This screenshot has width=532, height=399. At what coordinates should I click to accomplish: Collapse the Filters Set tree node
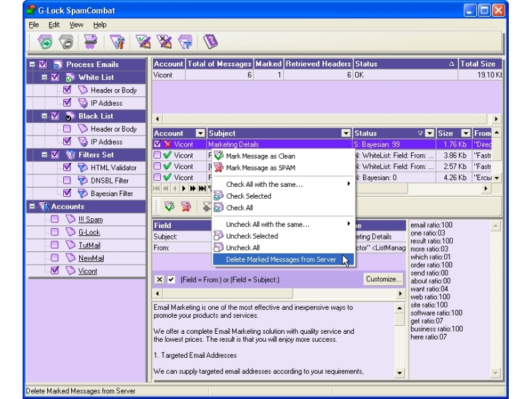click(x=44, y=155)
